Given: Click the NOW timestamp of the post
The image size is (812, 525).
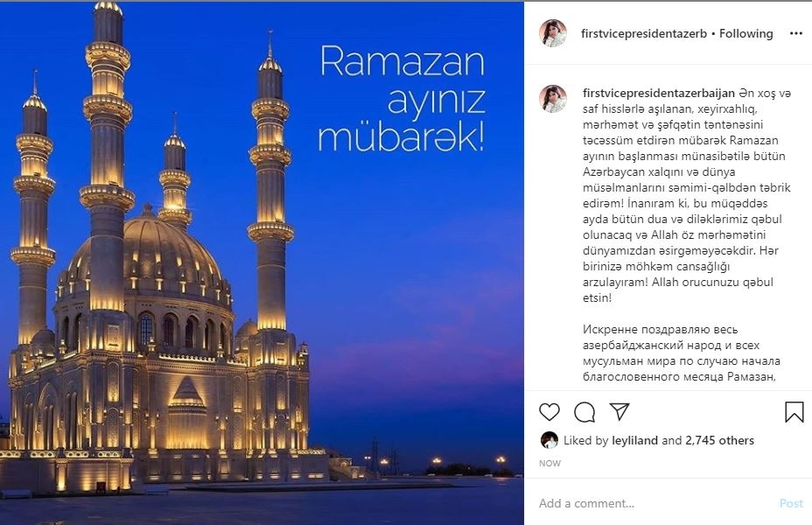Looking at the screenshot, I should [549, 464].
